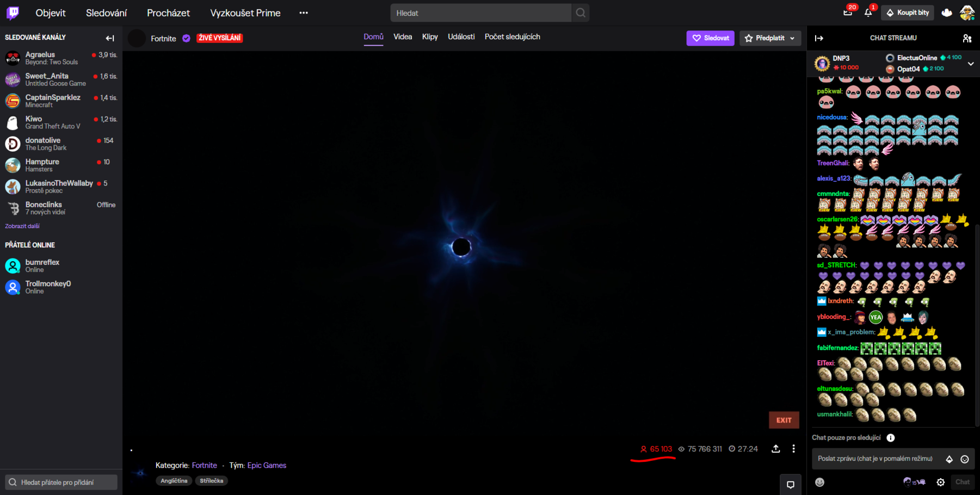This screenshot has height=495, width=980.
Task: Switch to the Klipy tab
Action: [x=430, y=37]
